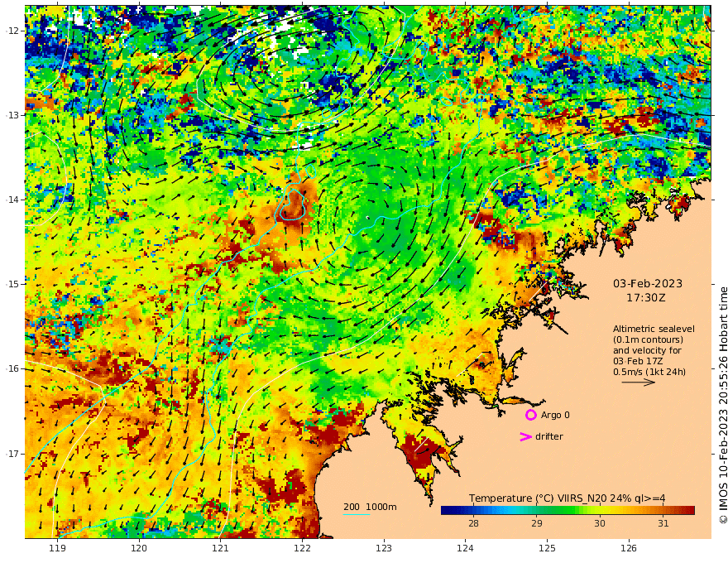Image resolution: width=728 pixels, height=563 pixels.
Task: Click the latitude label '-14'
Action: [12, 200]
